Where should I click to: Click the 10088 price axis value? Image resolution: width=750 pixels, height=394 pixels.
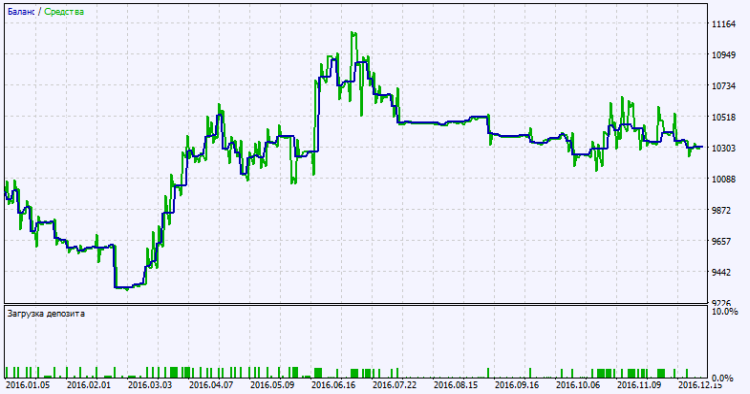click(x=724, y=179)
